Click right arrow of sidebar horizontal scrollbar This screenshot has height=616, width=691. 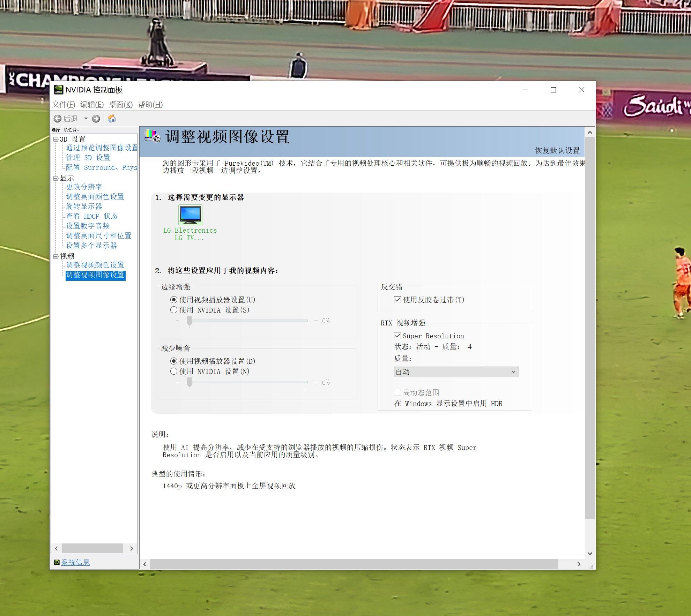coord(132,548)
